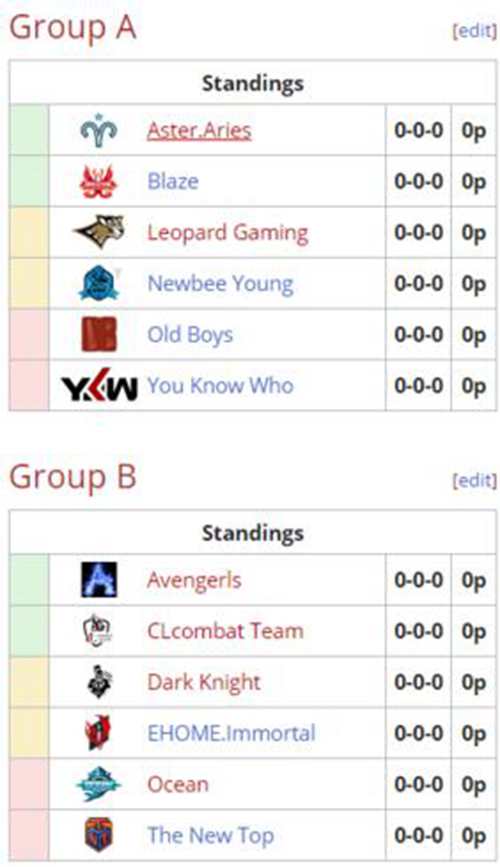Edit the Group A section
500x867 pixels.
click(474, 30)
